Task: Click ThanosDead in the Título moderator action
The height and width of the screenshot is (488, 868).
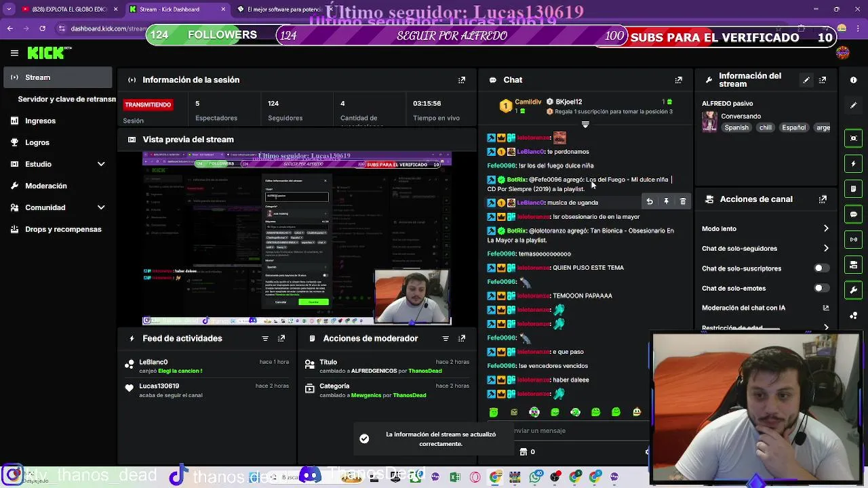Action: pyautogui.click(x=425, y=371)
